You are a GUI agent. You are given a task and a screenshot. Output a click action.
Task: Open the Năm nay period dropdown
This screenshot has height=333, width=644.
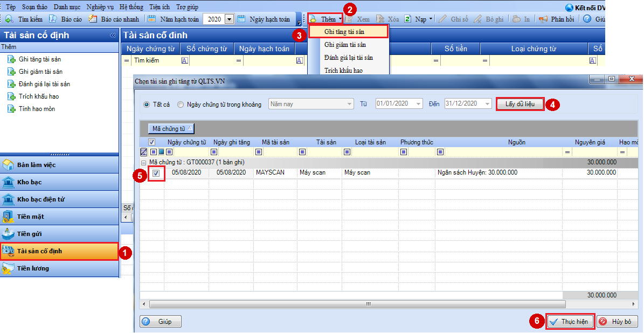point(350,104)
